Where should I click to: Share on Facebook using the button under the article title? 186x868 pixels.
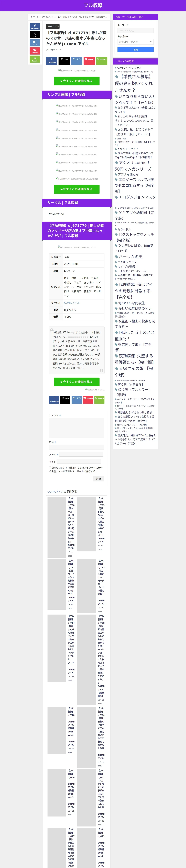tap(52, 61)
